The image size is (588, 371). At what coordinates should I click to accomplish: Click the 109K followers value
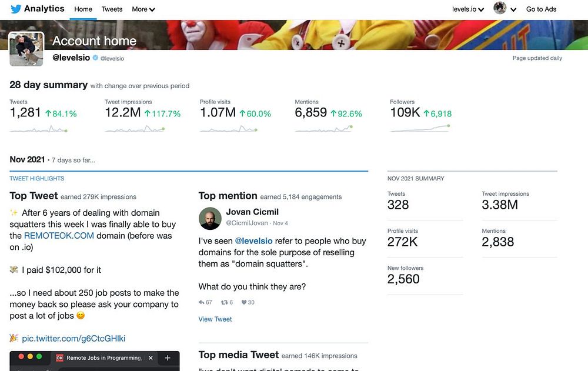[x=405, y=112]
